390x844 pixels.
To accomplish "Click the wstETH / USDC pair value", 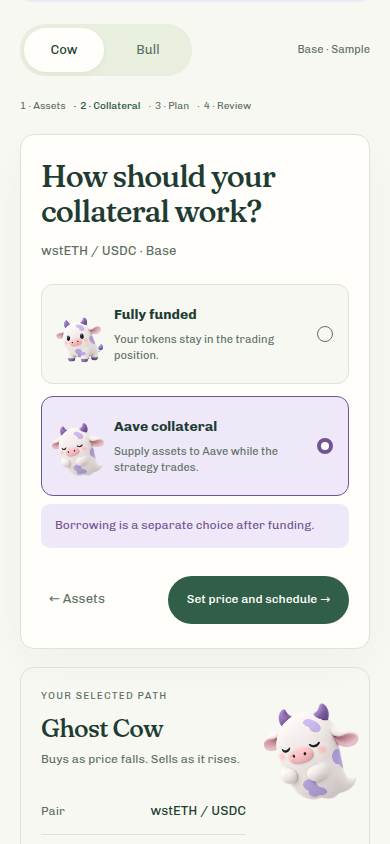I will pyautogui.click(x=198, y=811).
